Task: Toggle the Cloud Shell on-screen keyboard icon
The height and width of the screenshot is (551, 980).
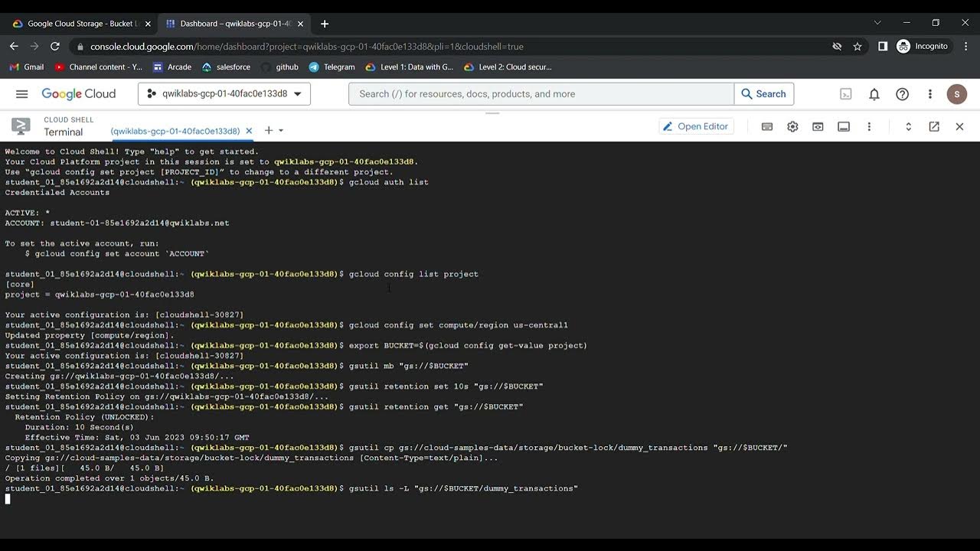Action: coord(767,126)
